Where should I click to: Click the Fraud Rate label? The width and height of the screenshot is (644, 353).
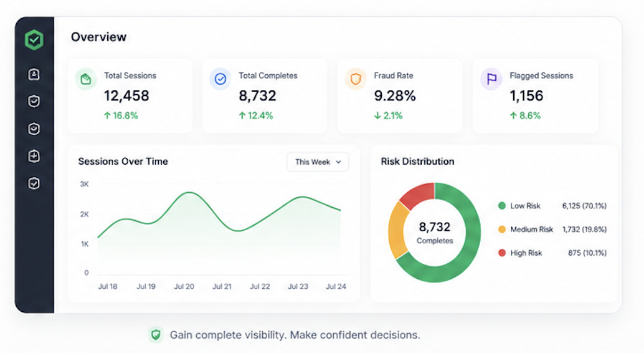[x=394, y=75]
